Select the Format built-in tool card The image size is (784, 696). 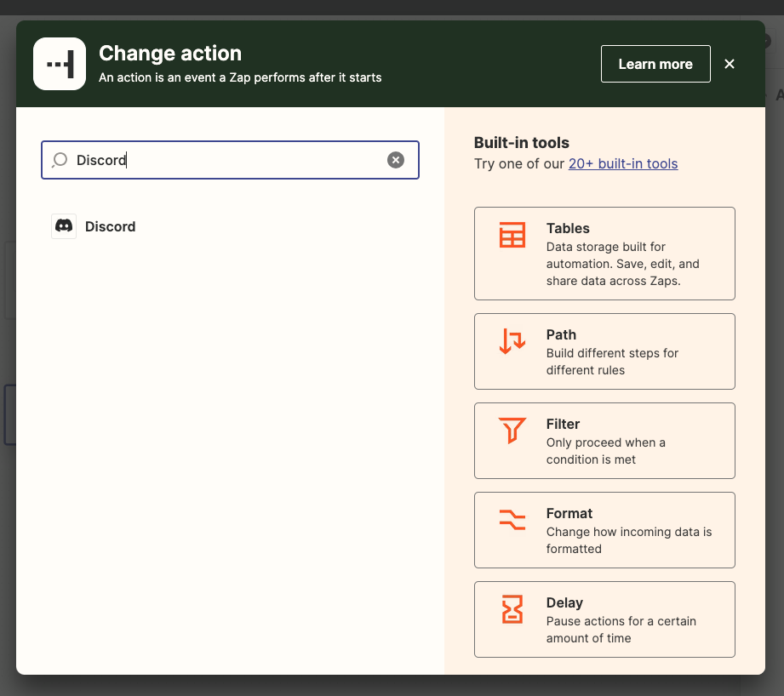604,530
